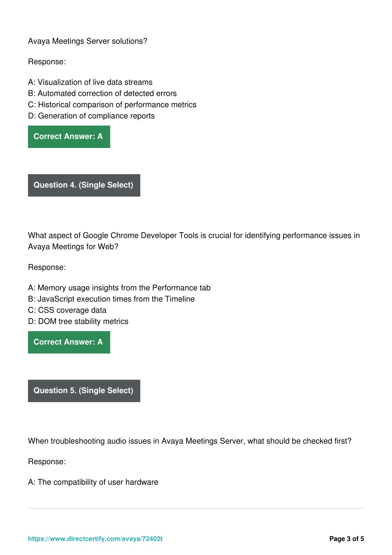Select option B: JavaScript execution times
The image size is (392, 555).
(111, 299)
